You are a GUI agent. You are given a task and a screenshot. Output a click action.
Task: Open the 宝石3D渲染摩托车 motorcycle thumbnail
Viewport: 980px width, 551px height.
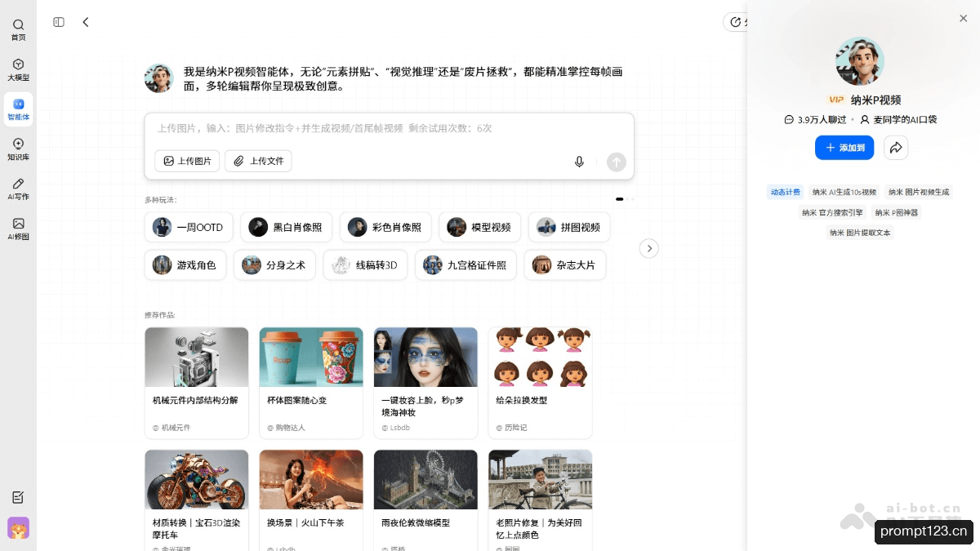point(197,479)
